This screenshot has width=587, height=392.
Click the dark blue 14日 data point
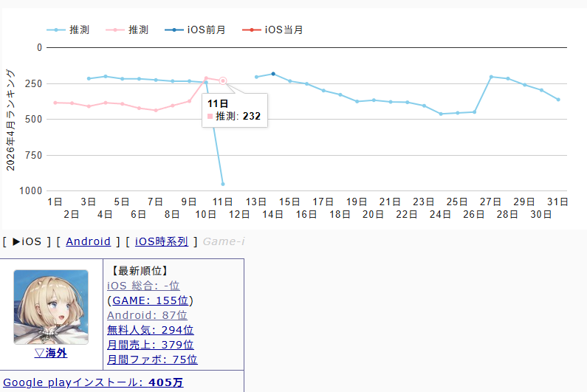pyautogui.click(x=273, y=74)
